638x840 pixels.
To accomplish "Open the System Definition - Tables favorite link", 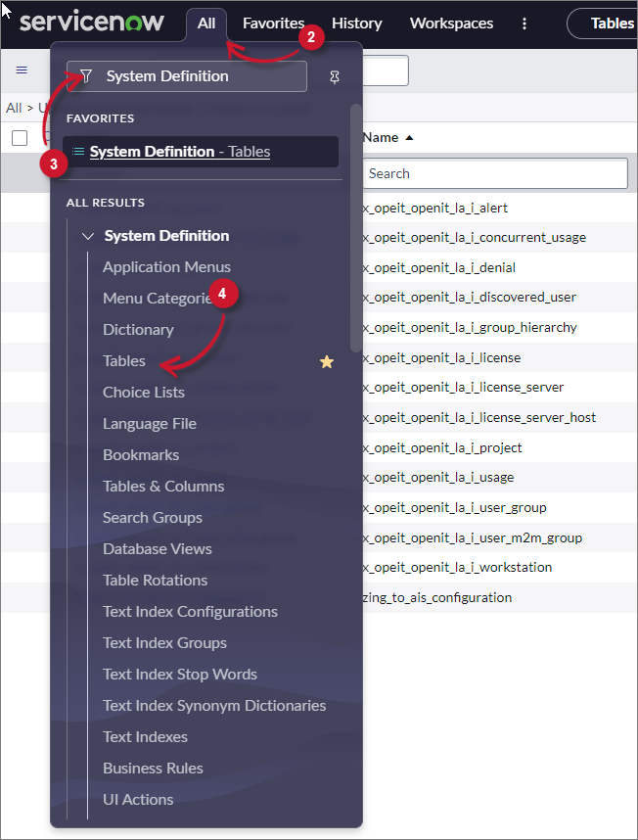I will pos(180,152).
